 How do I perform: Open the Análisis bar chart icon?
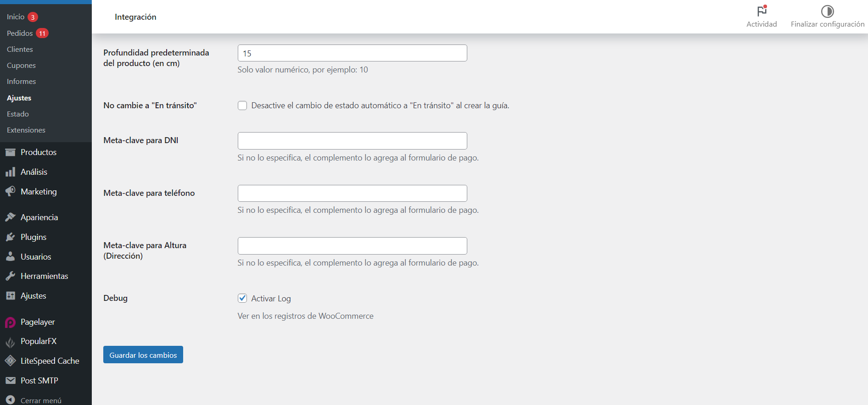coord(10,172)
